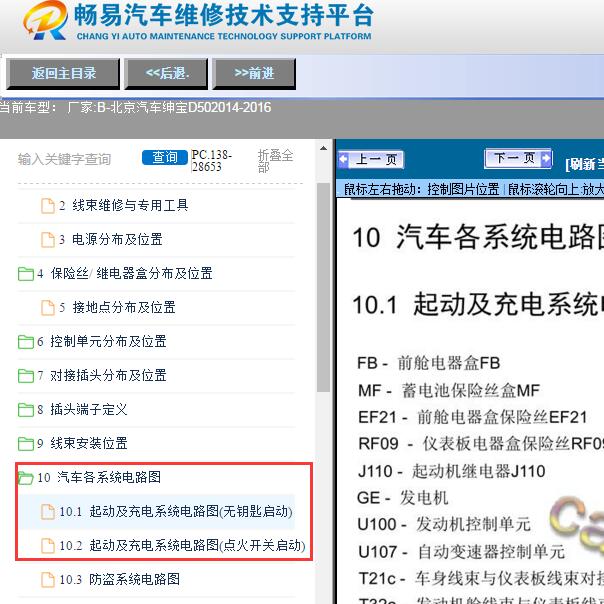Expand folder icon of 4 保险丝/继电器盒分布及位置
Viewport: 604px width, 604px height.
pyautogui.click(x=26, y=274)
